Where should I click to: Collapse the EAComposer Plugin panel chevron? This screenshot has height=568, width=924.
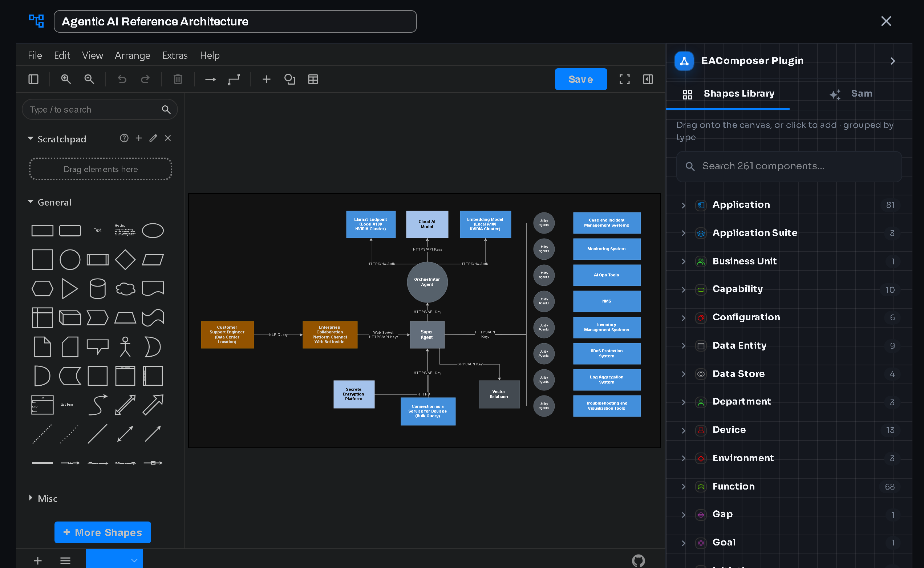coord(892,61)
